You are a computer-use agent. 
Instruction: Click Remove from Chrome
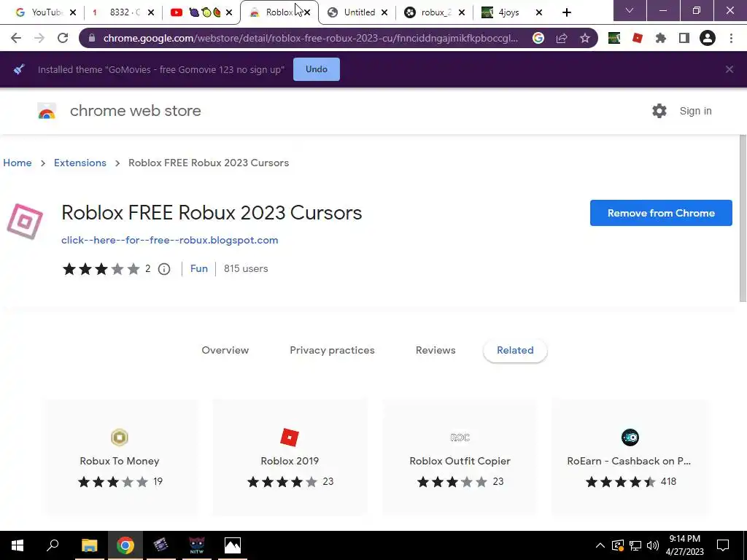point(661,213)
